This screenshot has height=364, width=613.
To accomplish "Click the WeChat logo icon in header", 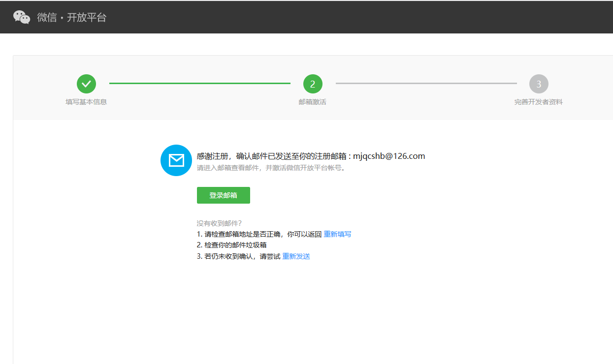I will click(x=22, y=17).
